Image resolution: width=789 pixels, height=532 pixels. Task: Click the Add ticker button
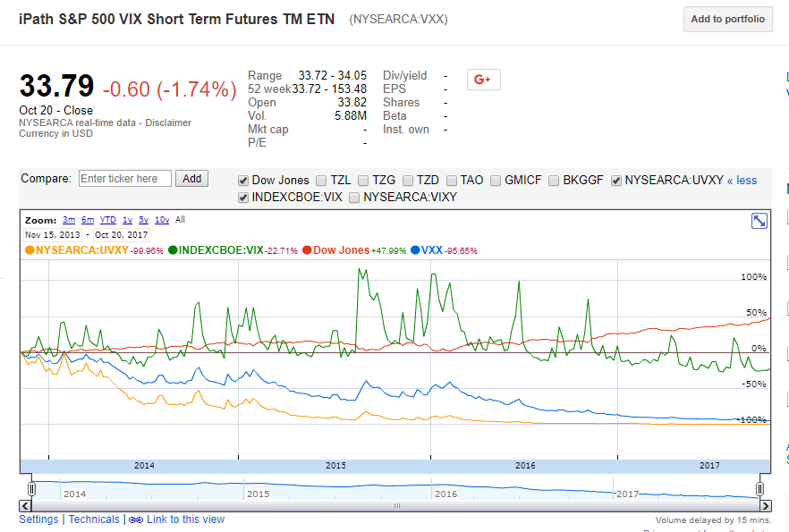click(191, 179)
